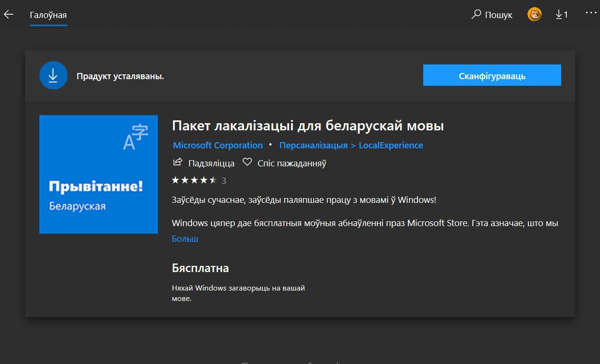Open downloads and updates indicator
This screenshot has width=600, height=364.
click(x=562, y=15)
